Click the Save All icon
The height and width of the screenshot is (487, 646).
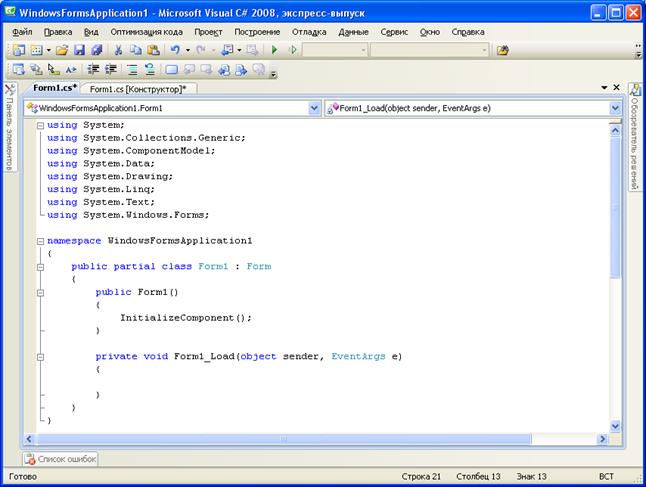(x=96, y=50)
